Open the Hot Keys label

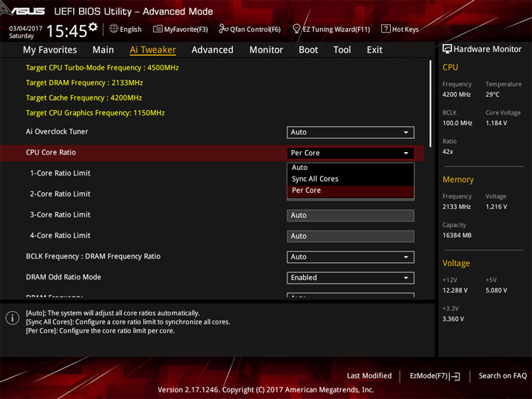[406, 30]
